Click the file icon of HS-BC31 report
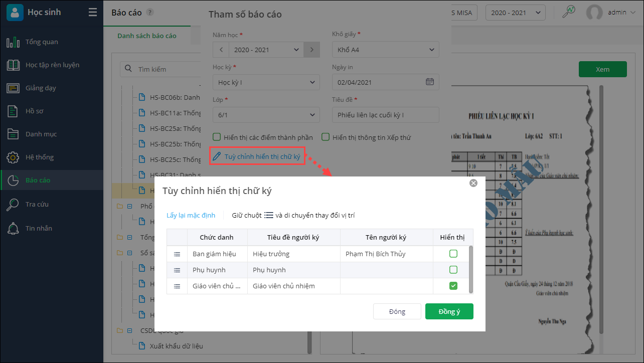Viewport: 644px width, 363px height. tap(141, 175)
